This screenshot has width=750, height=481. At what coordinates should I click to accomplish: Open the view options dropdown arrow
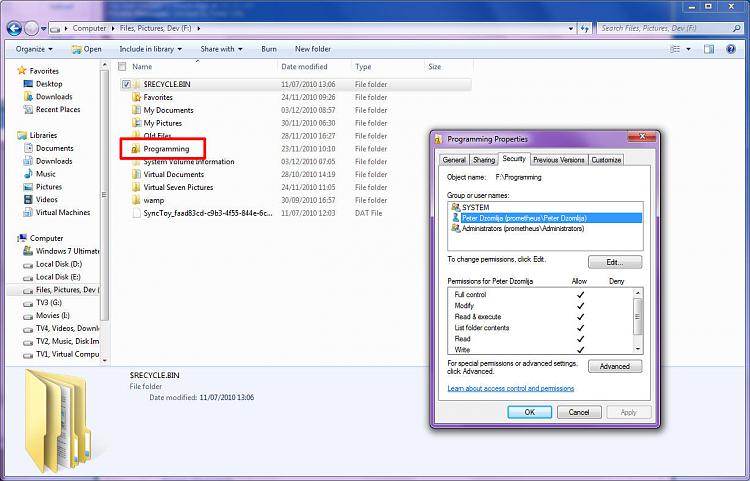pyautogui.click(x=688, y=49)
